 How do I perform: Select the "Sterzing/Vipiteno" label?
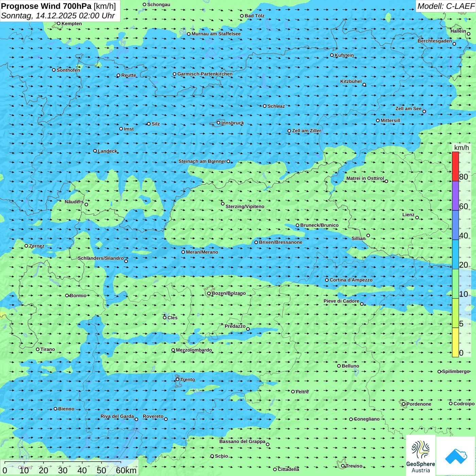coord(245,206)
